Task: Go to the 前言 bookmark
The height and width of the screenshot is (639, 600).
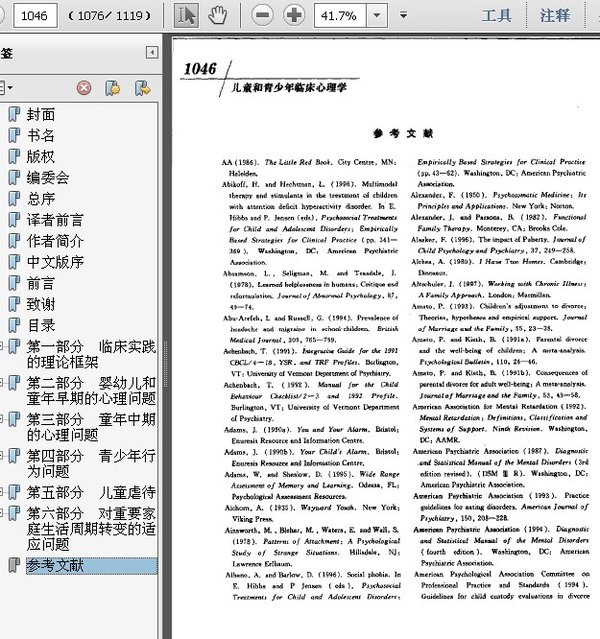Action: 41,283
